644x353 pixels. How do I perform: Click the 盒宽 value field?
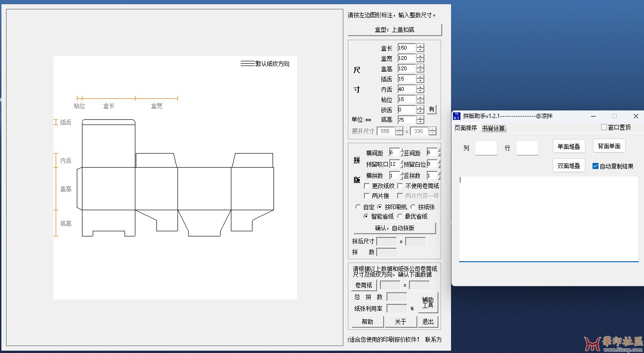point(407,58)
